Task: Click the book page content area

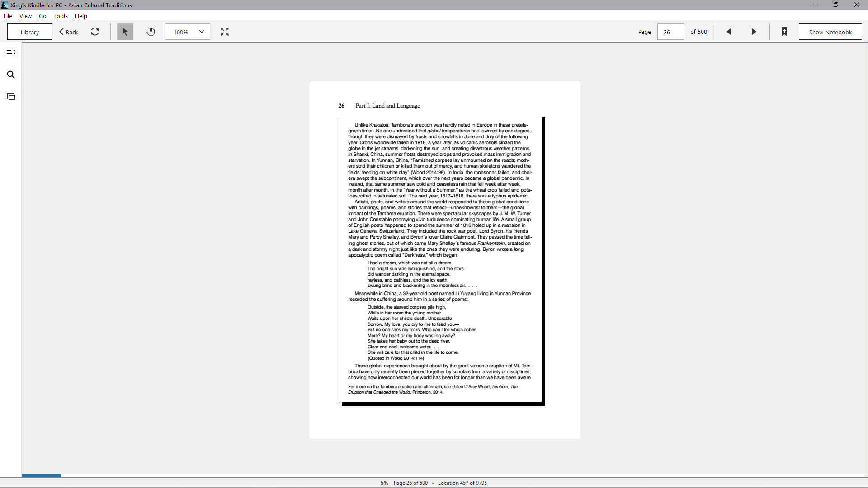Action: (x=445, y=260)
